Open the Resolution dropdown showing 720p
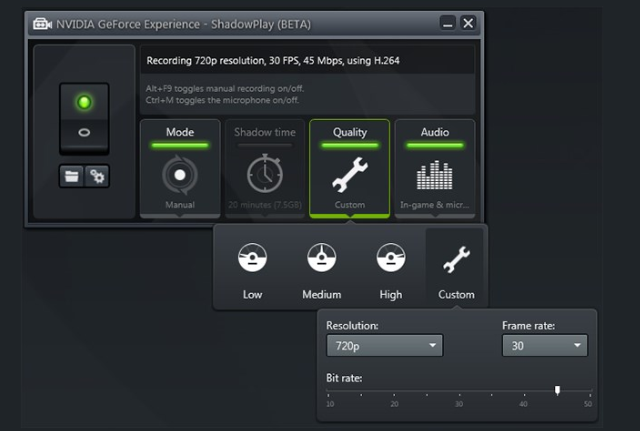This screenshot has height=431, width=640. coord(384,346)
